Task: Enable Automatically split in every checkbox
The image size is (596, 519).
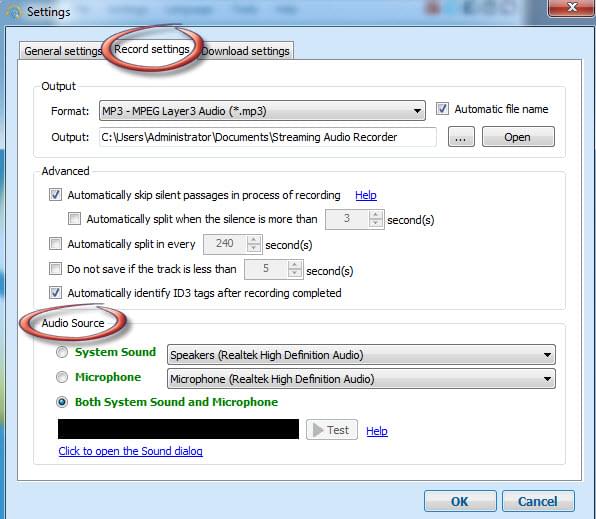Action: pos(55,243)
